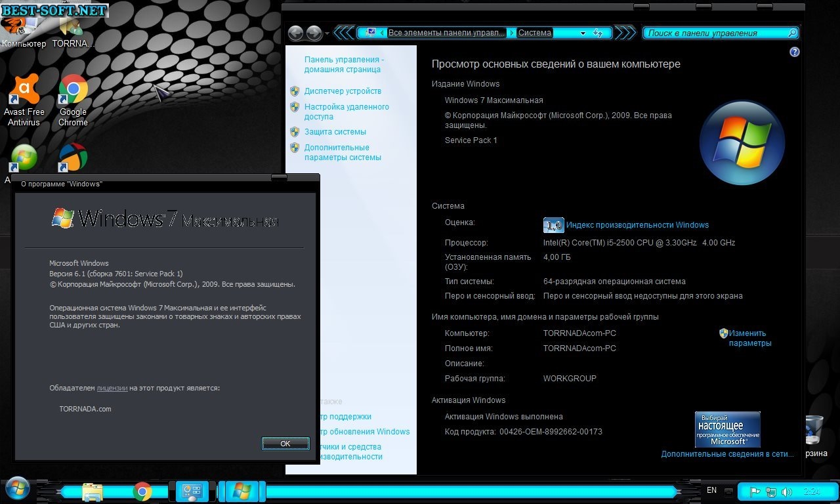Open 'Индекс производительности Windows' link
840x504 pixels.
click(x=637, y=225)
